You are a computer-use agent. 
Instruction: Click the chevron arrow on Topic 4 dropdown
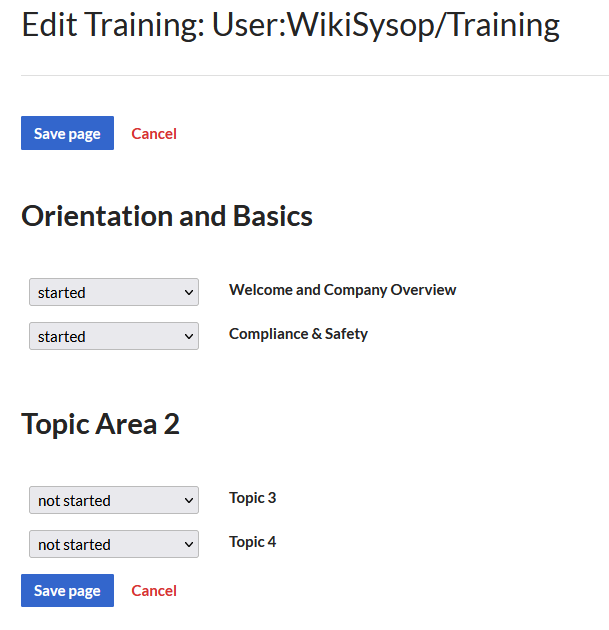coord(189,544)
